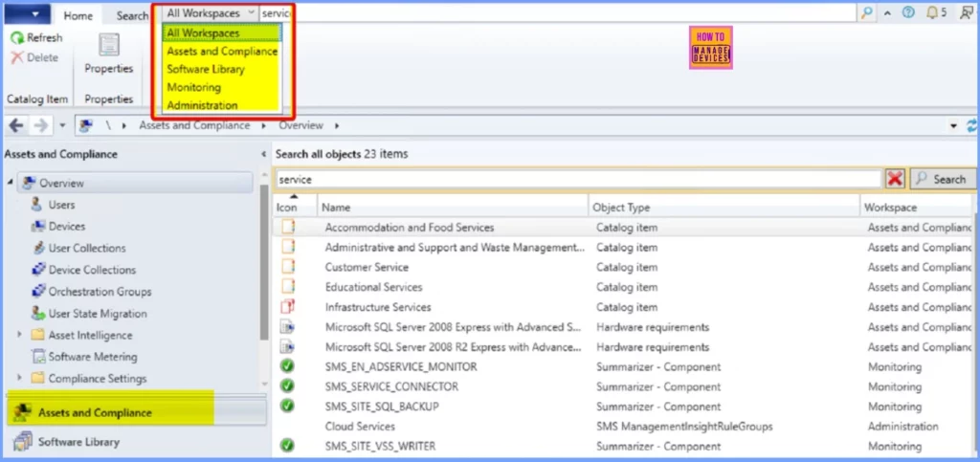The height and width of the screenshot is (462, 980).
Task: Open navigation history dropdown arrow
Action: pyautogui.click(x=62, y=126)
